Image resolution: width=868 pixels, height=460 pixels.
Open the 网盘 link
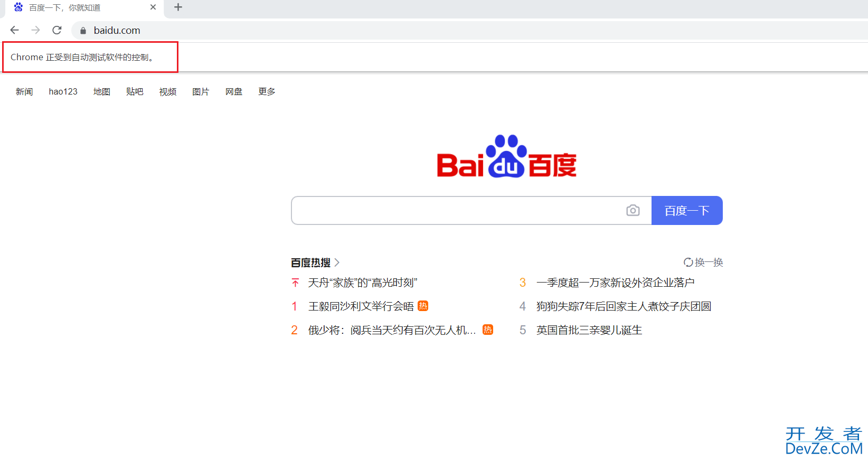pyautogui.click(x=234, y=92)
